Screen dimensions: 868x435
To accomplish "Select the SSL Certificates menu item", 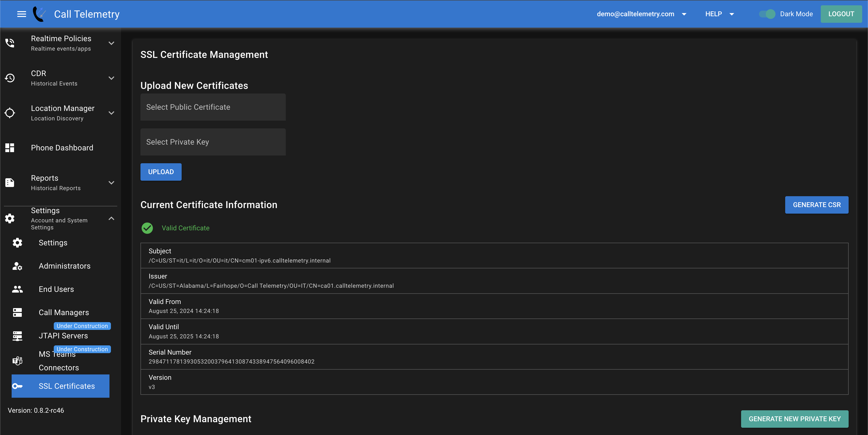I will pos(60,386).
